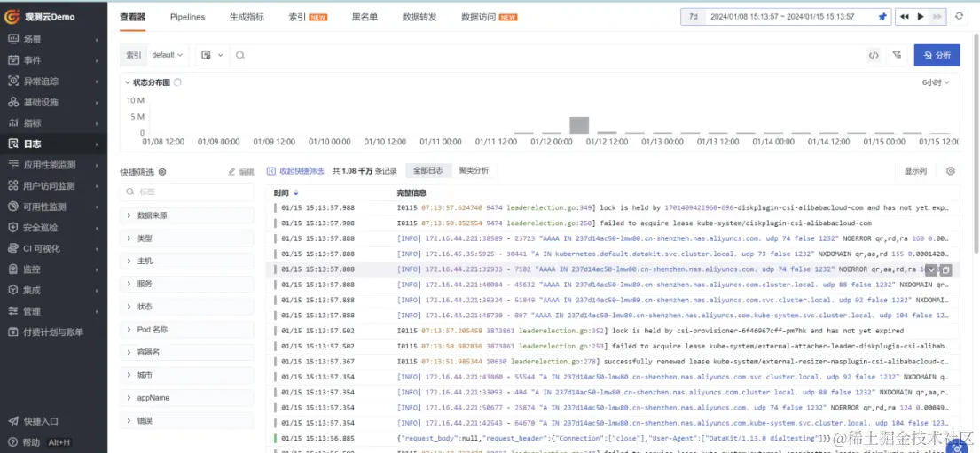Click the refresh icon near time range
Viewport: 980px width, 453px height.
coord(960,17)
